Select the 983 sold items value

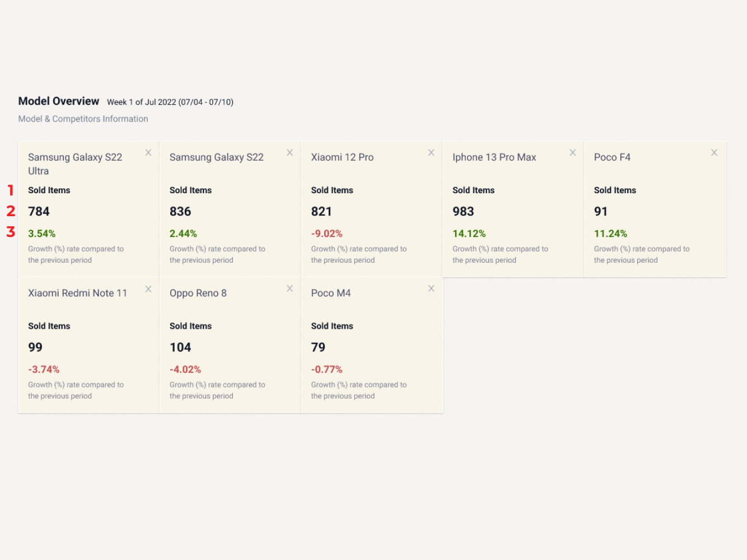(x=463, y=212)
